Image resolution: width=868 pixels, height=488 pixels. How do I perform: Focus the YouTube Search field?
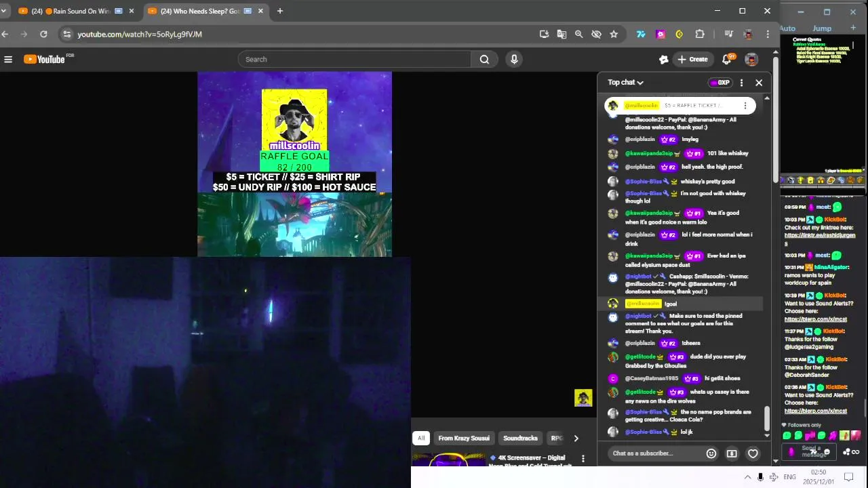pos(354,60)
